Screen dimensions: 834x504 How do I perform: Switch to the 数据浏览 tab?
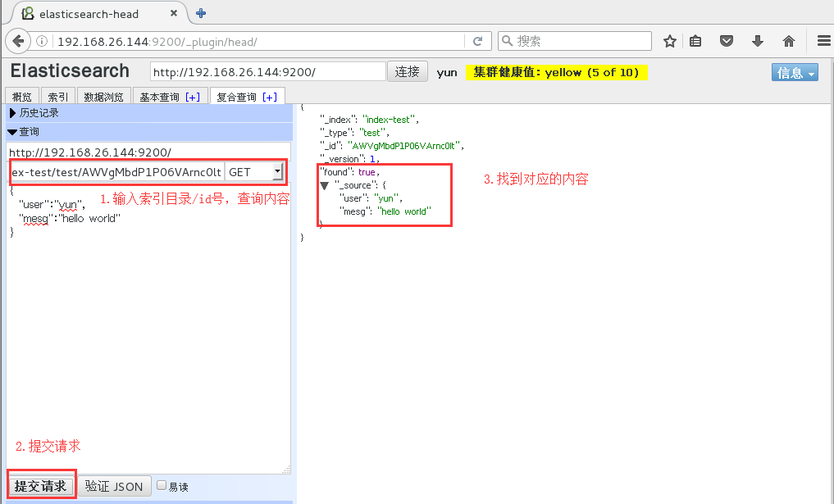[x=103, y=95]
